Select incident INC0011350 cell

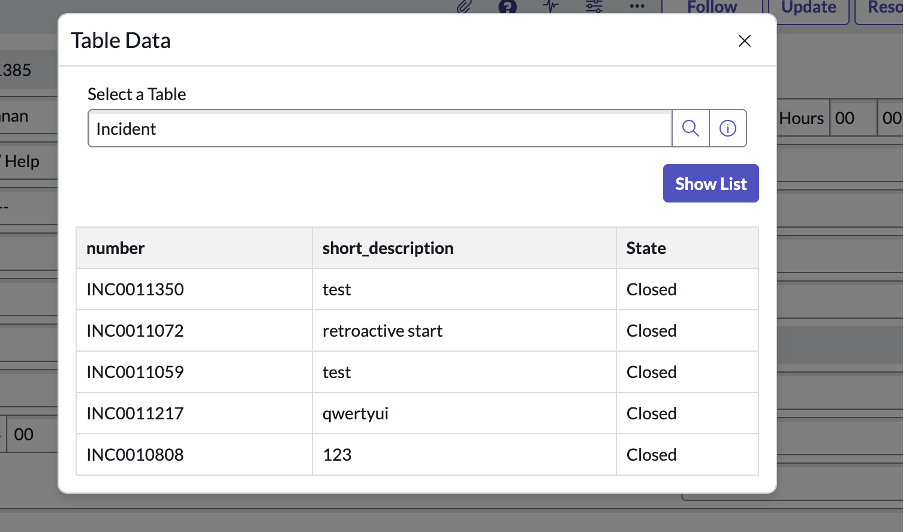pos(194,289)
